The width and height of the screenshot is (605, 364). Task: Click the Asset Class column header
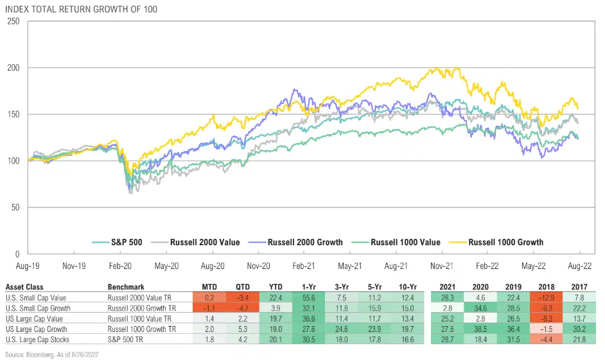(24, 286)
